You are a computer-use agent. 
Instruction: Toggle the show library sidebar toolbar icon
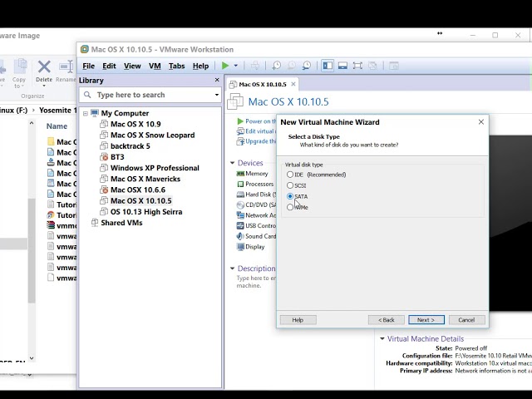pyautogui.click(x=328, y=66)
